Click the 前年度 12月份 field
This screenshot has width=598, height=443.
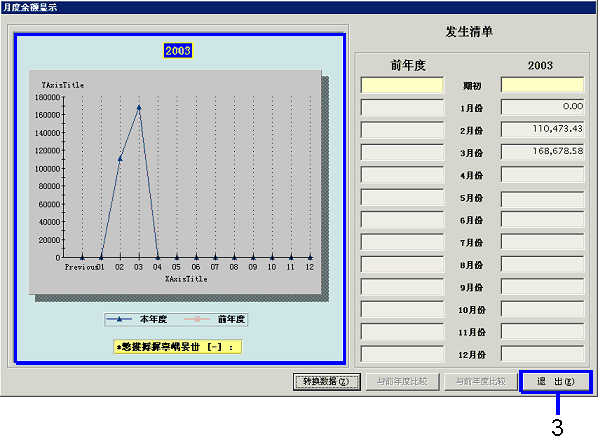[x=402, y=354]
